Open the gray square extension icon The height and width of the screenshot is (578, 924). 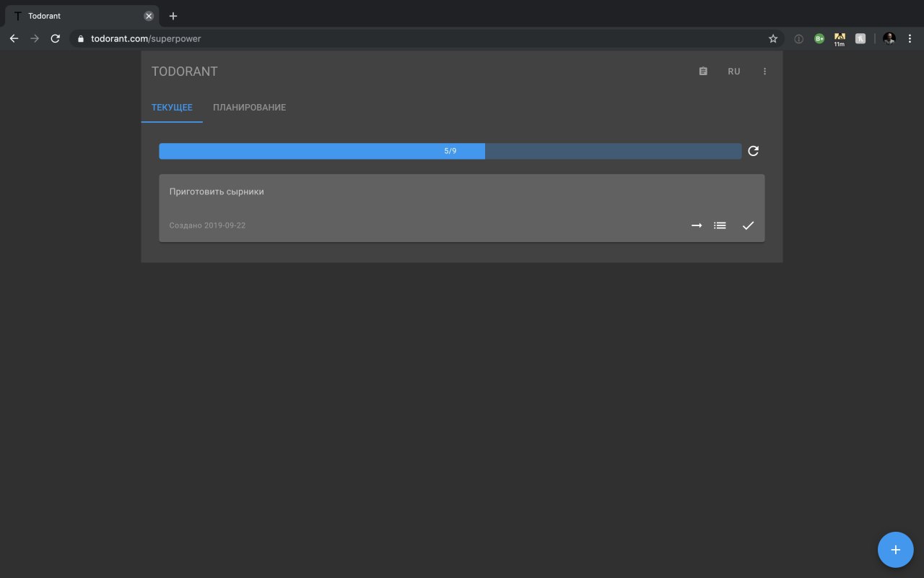tap(860, 39)
